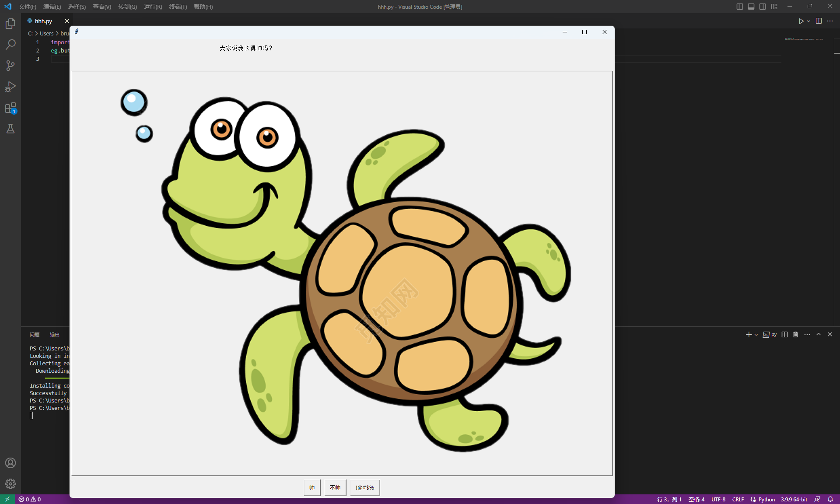The image size is (840, 504).
Task: Open the Explorer view in activity bar
Action: coord(10,24)
